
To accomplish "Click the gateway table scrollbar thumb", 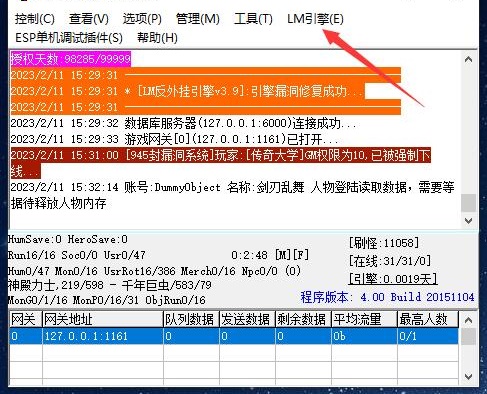I will click(468, 336).
